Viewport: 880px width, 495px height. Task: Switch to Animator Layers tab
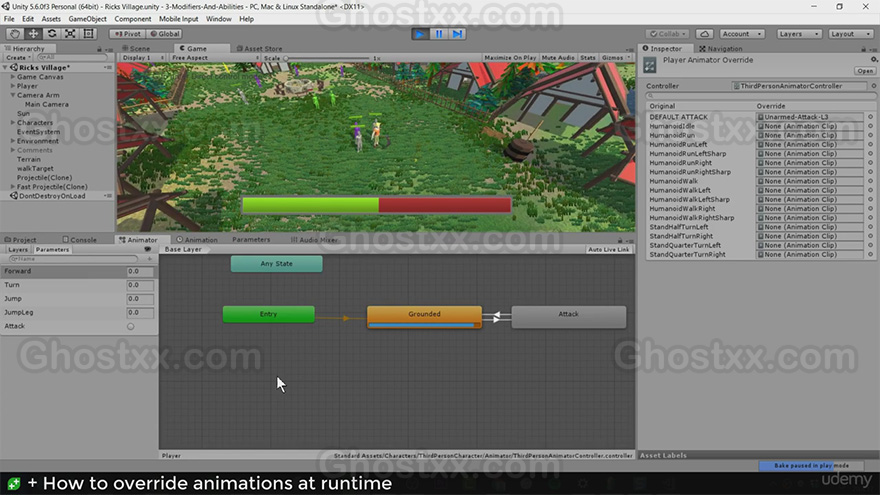tap(18, 249)
